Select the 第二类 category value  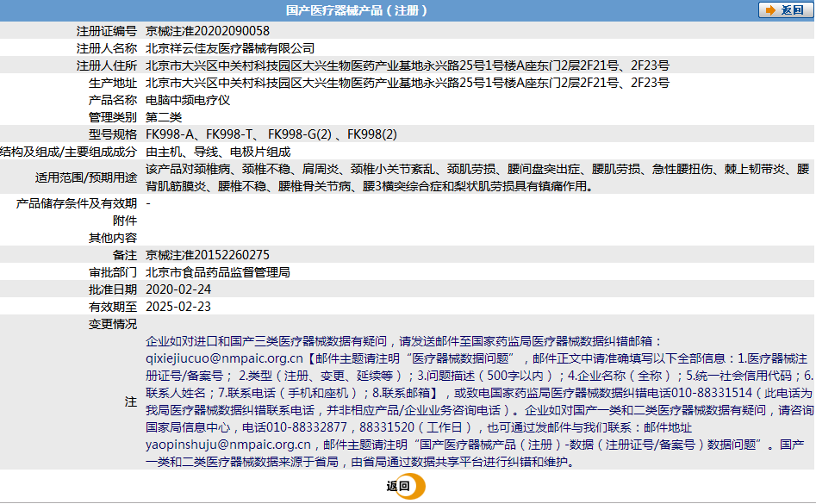point(164,117)
